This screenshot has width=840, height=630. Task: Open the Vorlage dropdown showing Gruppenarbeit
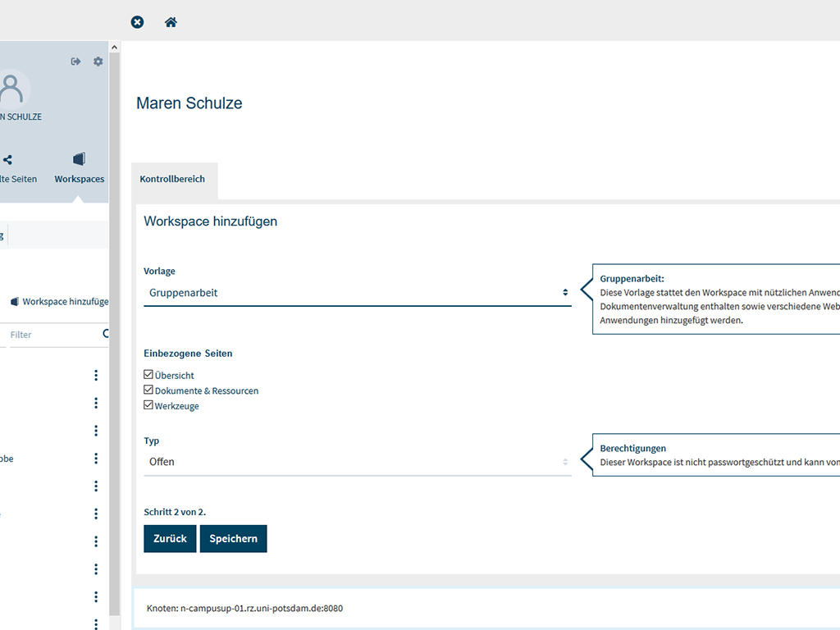(x=357, y=293)
